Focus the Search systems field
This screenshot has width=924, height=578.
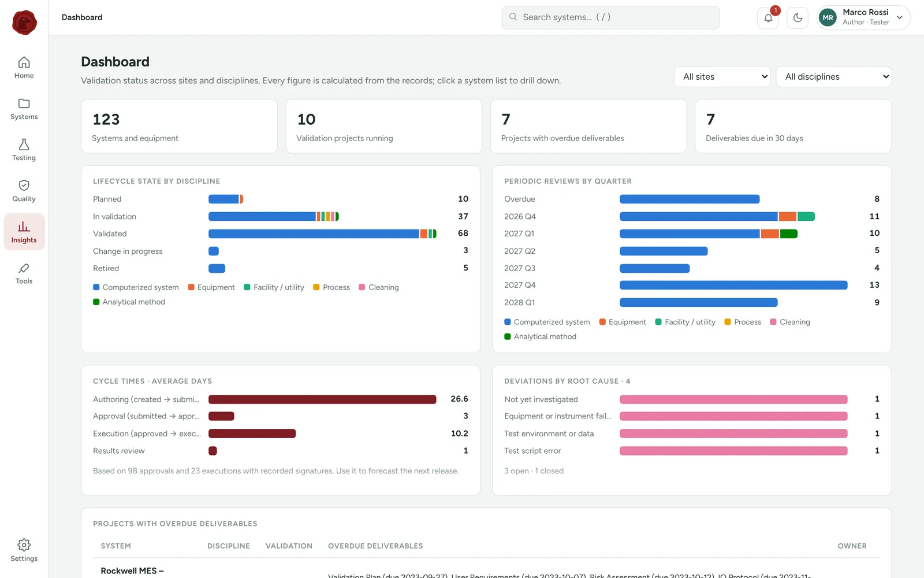pyautogui.click(x=610, y=17)
